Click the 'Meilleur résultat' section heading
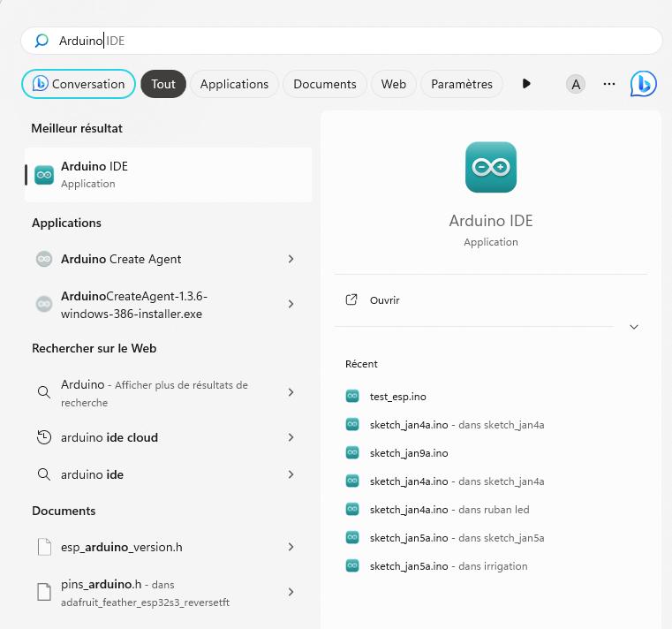Image resolution: width=672 pixels, height=629 pixels. pyautogui.click(x=77, y=128)
